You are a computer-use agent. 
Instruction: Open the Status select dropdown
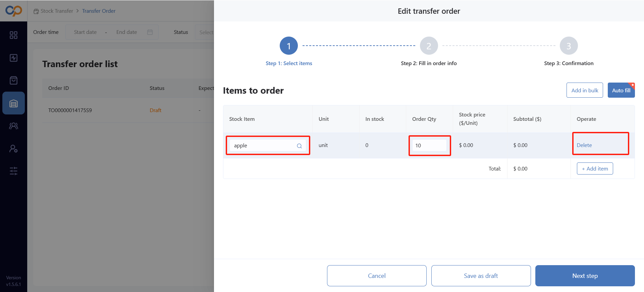(x=205, y=32)
